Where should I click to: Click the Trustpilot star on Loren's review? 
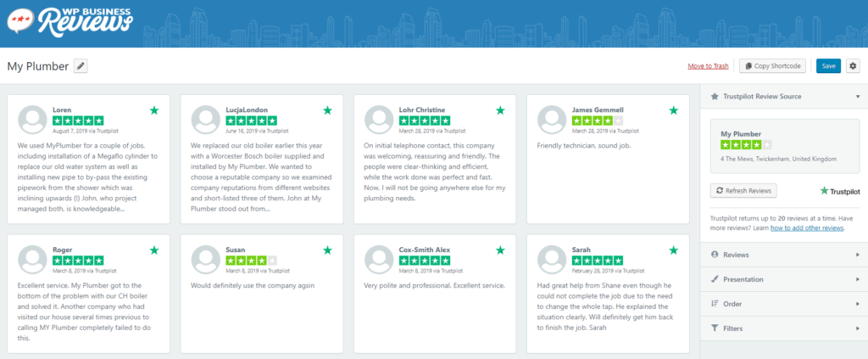coord(154,110)
